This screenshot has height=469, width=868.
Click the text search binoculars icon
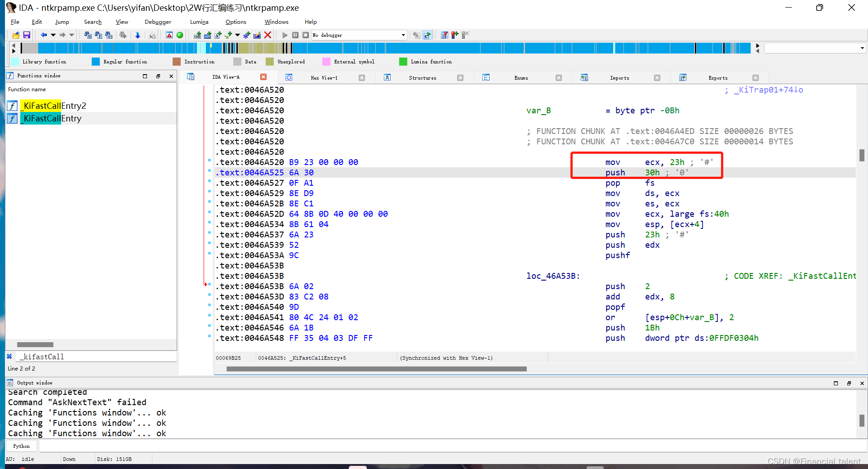coord(98,35)
